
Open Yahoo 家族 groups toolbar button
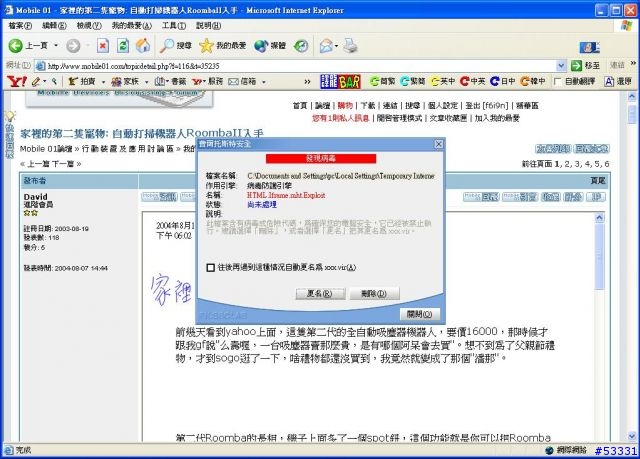[x=125, y=82]
